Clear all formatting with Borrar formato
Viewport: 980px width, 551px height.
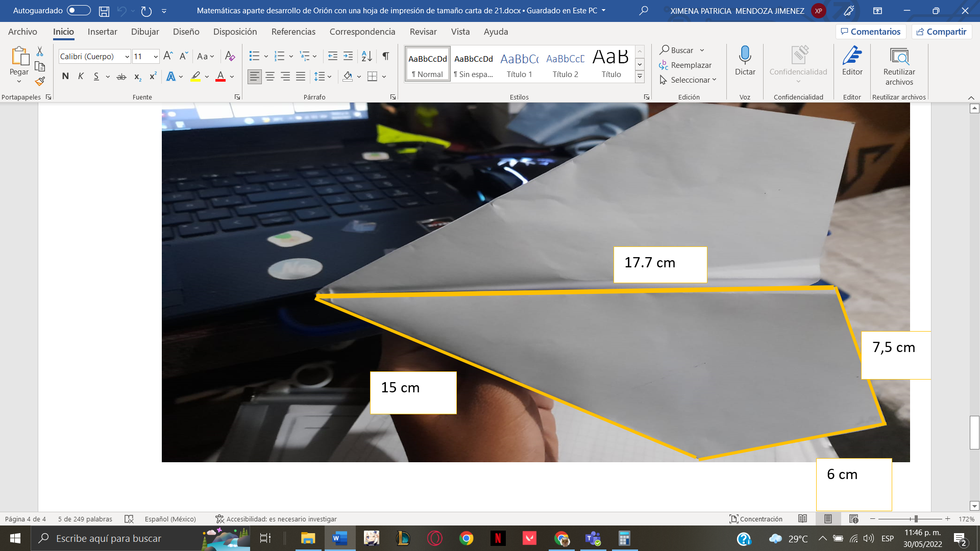tap(229, 56)
